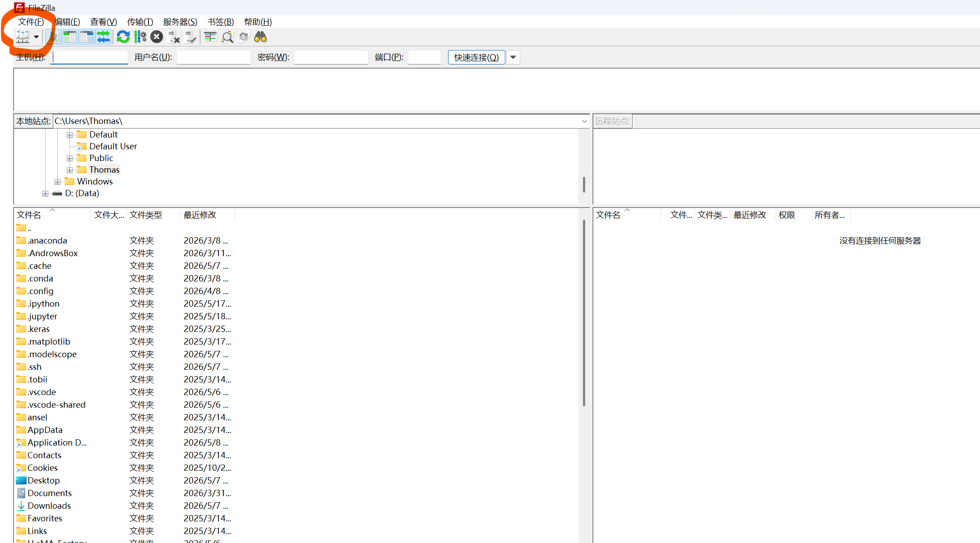980x543 pixels.
Task: Select the Cookies shortcut folder
Action: [42, 468]
